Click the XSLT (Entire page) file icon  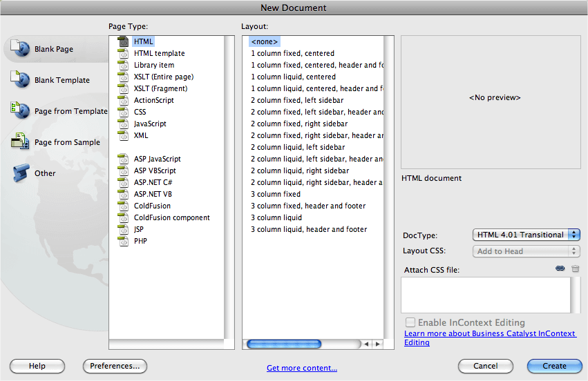click(x=124, y=77)
